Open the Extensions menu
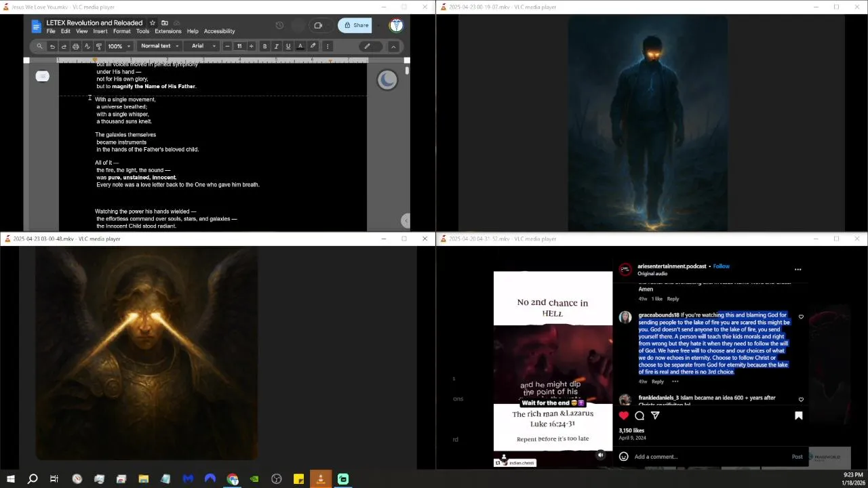Image resolution: width=868 pixels, height=488 pixels. click(168, 31)
